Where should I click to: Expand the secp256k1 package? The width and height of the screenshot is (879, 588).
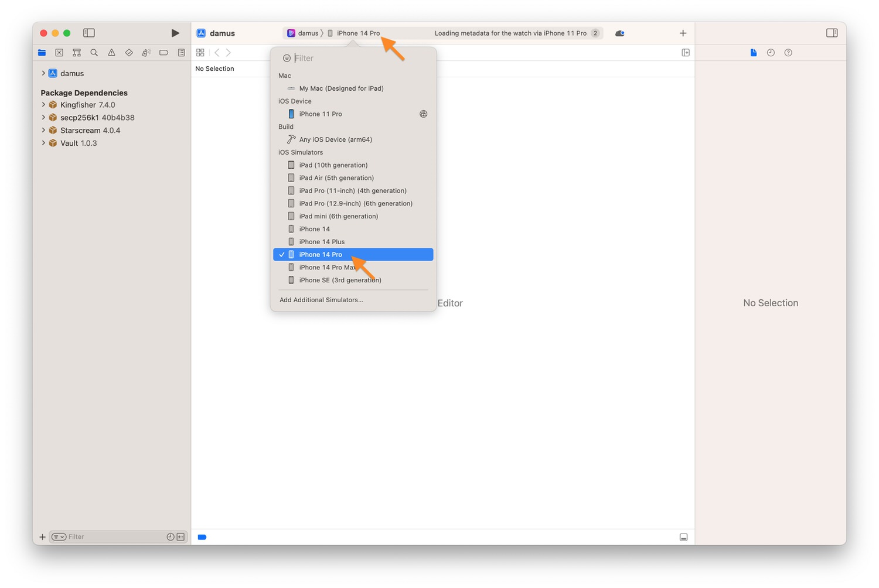tap(43, 117)
